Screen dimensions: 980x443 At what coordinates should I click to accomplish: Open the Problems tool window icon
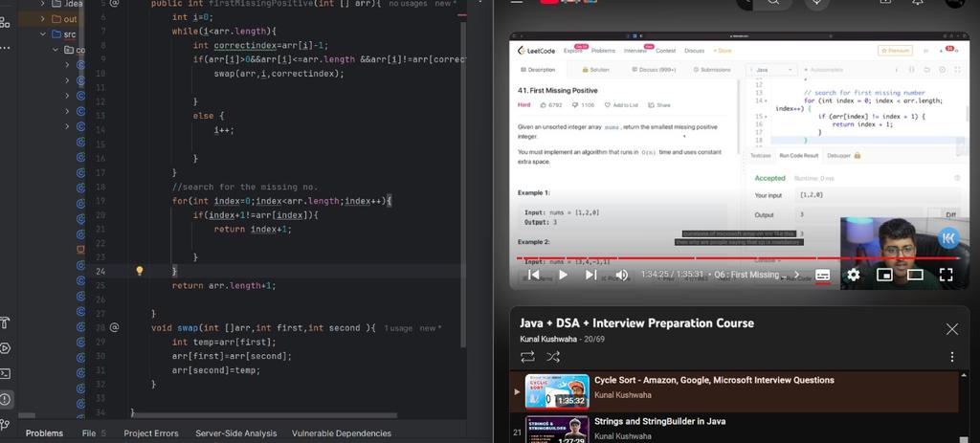(6, 399)
